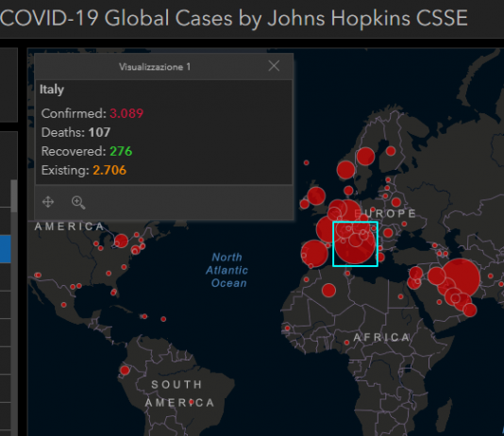Select the cyan-highlighted Italy case circle
This screenshot has width=504, height=436.
click(x=355, y=243)
